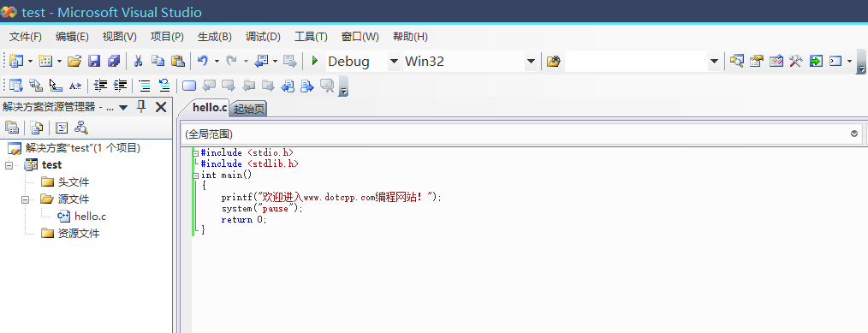Open the Debug configuration dropdown
Screen dimensions: 868x333
pos(394,62)
